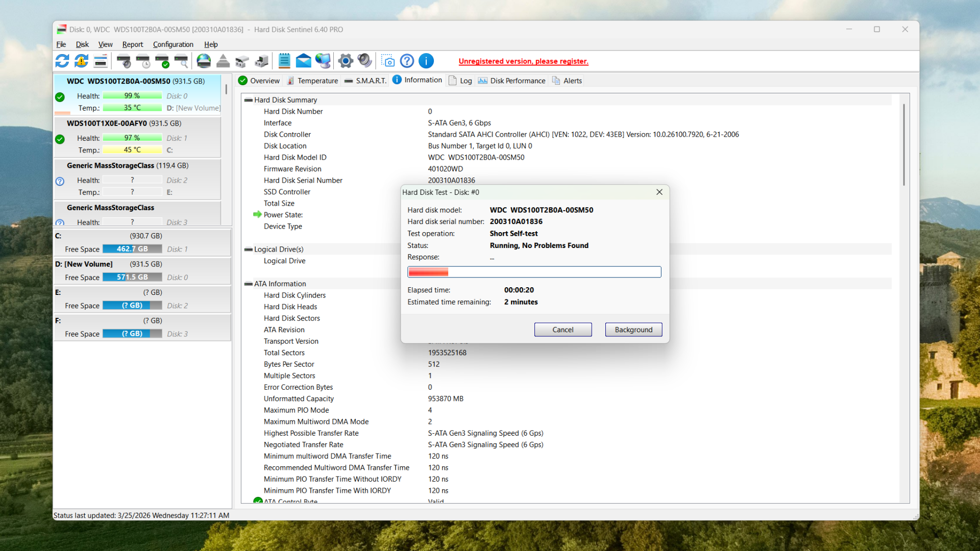Click the gray eject triangle toolbar icon
This screenshot has height=551, width=980.
coord(223,61)
